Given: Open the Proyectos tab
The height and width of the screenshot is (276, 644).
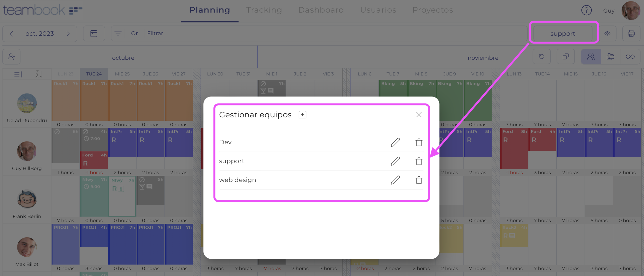Looking at the screenshot, I should (433, 10).
